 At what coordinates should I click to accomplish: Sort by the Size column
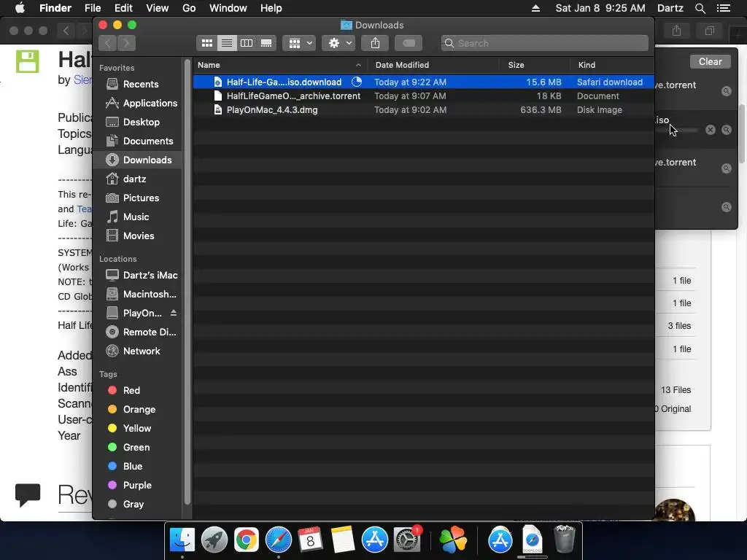click(535, 65)
